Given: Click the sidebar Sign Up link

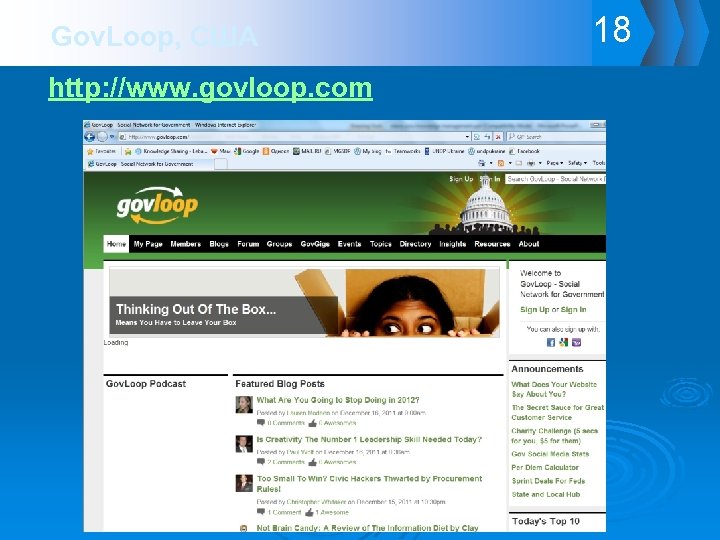Looking at the screenshot, I should (534, 309).
